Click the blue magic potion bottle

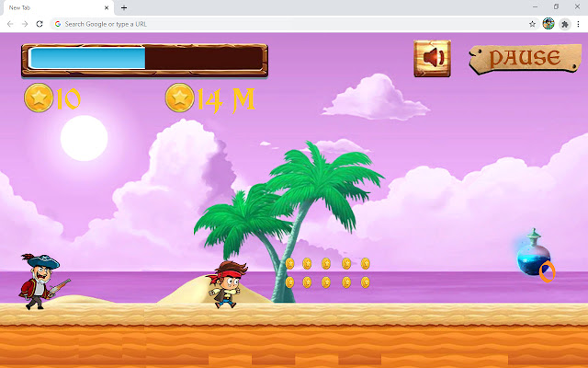pos(533,253)
